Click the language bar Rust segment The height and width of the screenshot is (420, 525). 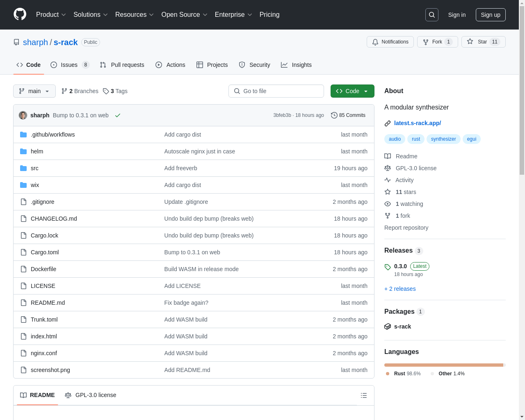pyautogui.click(x=444, y=365)
